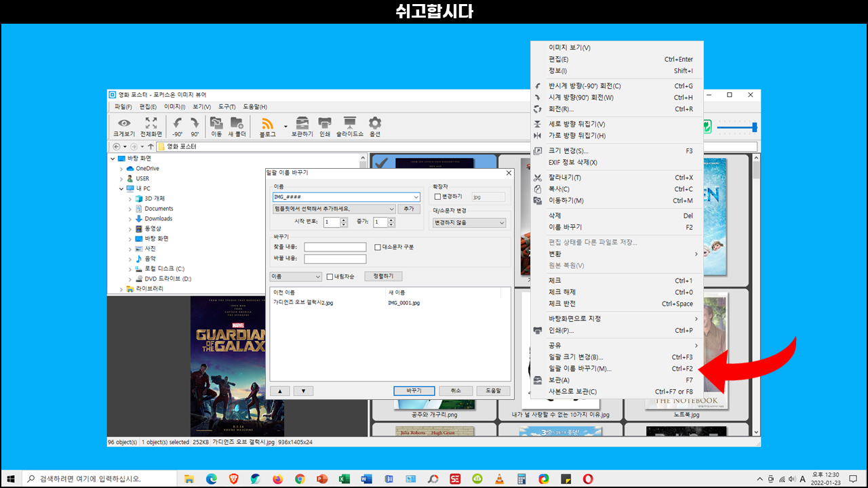Open 대/소문자 변경 dropdown
The width and height of the screenshot is (868, 488).
click(x=502, y=222)
